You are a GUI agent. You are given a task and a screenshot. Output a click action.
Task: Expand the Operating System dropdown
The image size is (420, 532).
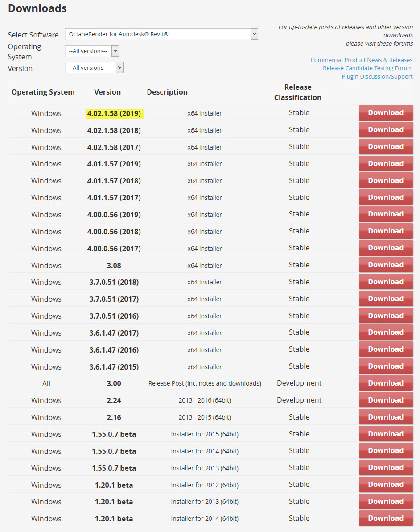(92, 51)
